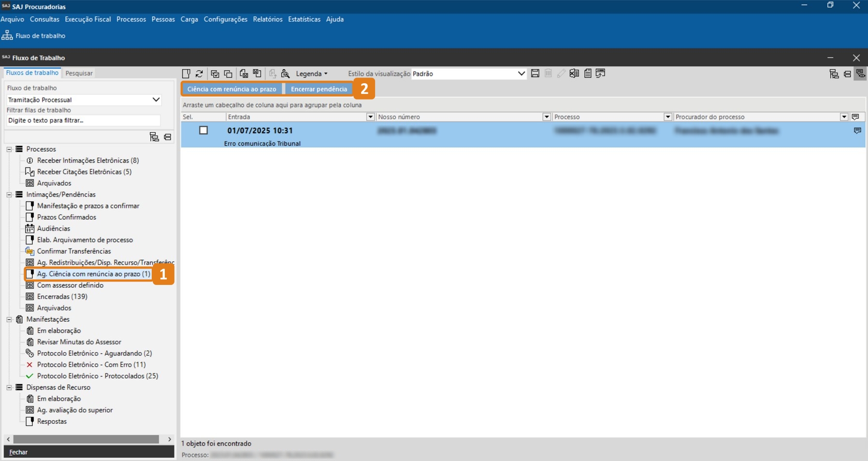The width and height of the screenshot is (868, 461).
Task: Click the Encerrar pendência button
Action: (318, 89)
